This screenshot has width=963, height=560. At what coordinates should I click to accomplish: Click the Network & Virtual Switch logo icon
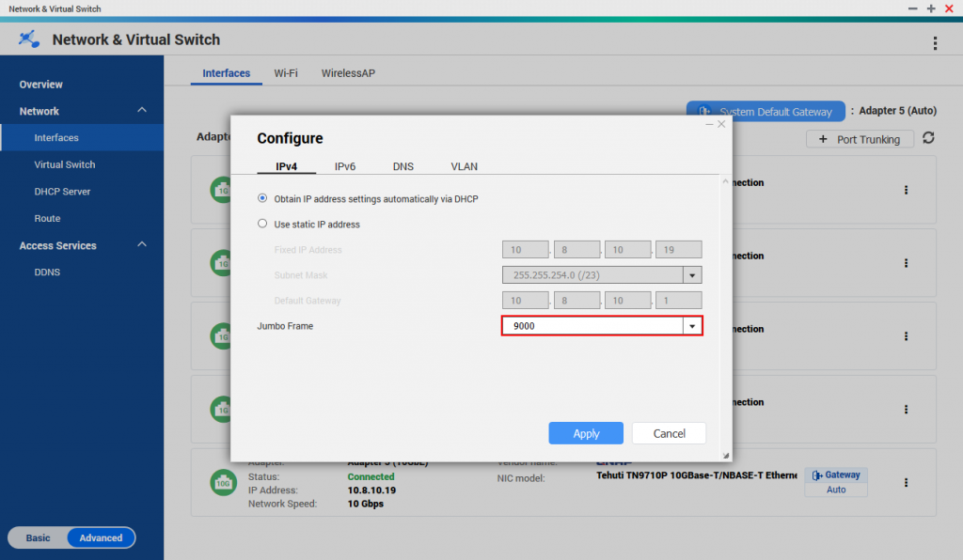tap(30, 39)
